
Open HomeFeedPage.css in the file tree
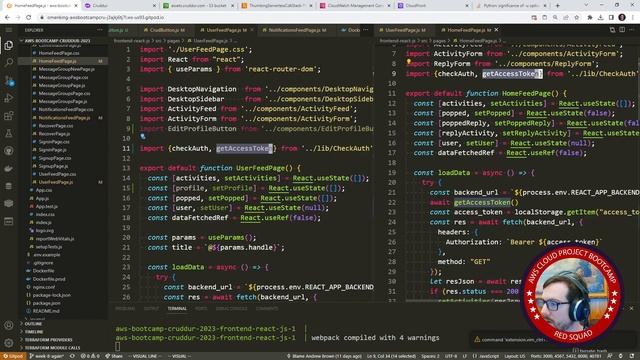[59, 53]
